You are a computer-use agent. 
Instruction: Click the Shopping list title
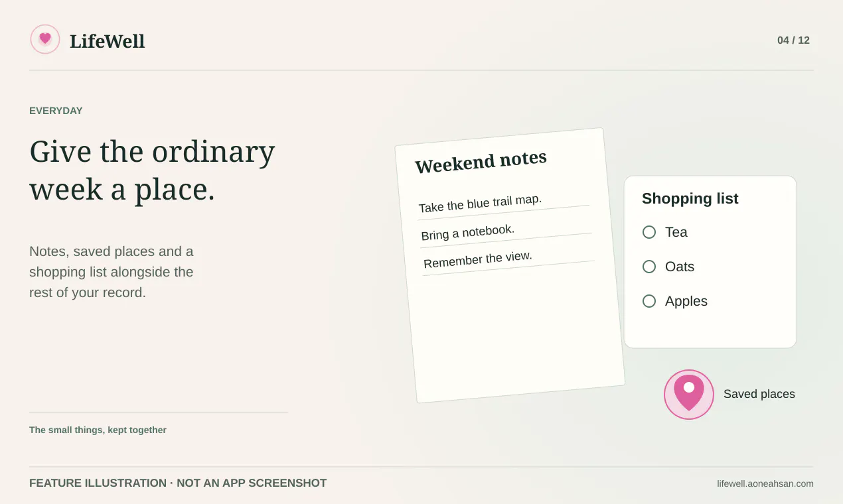pyautogui.click(x=690, y=198)
